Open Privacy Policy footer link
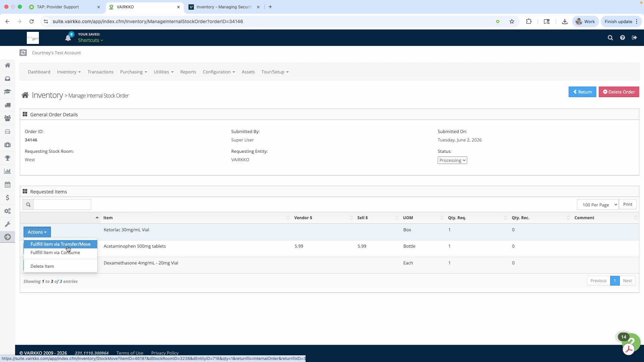This screenshot has height=362, width=644. pyautogui.click(x=165, y=353)
